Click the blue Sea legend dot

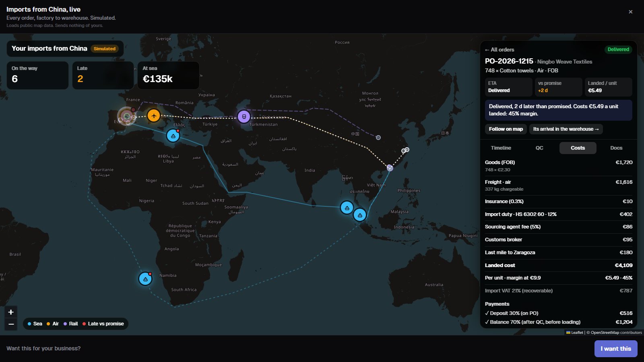pyautogui.click(x=29, y=324)
